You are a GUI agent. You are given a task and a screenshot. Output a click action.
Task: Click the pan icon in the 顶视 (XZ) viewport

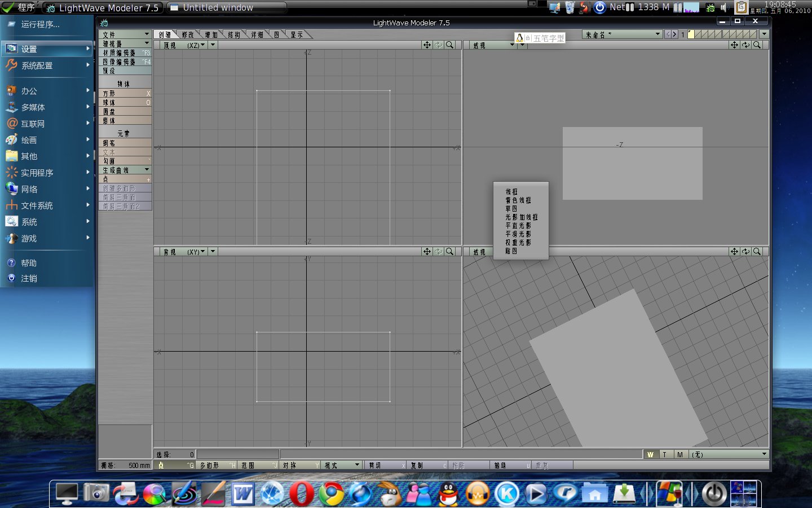[x=427, y=45]
